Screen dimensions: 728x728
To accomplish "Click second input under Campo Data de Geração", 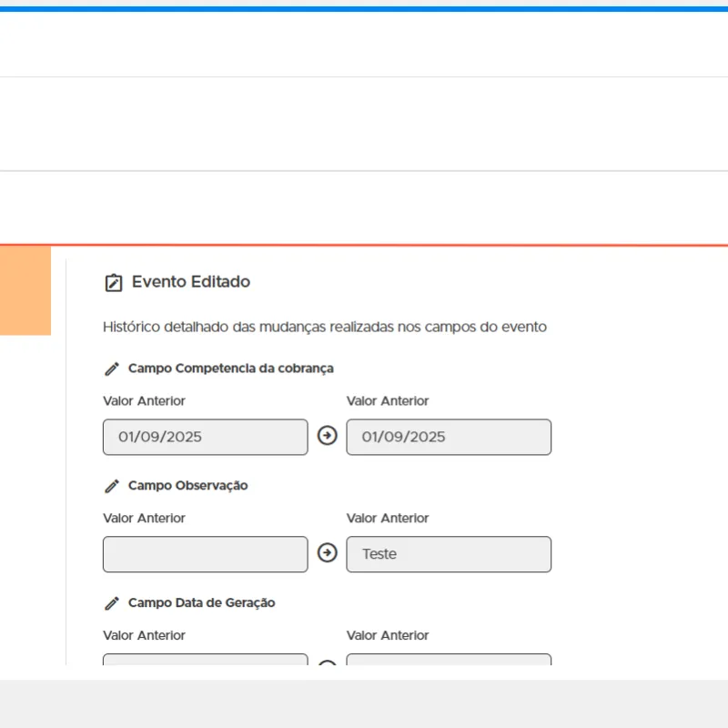I will (449, 660).
